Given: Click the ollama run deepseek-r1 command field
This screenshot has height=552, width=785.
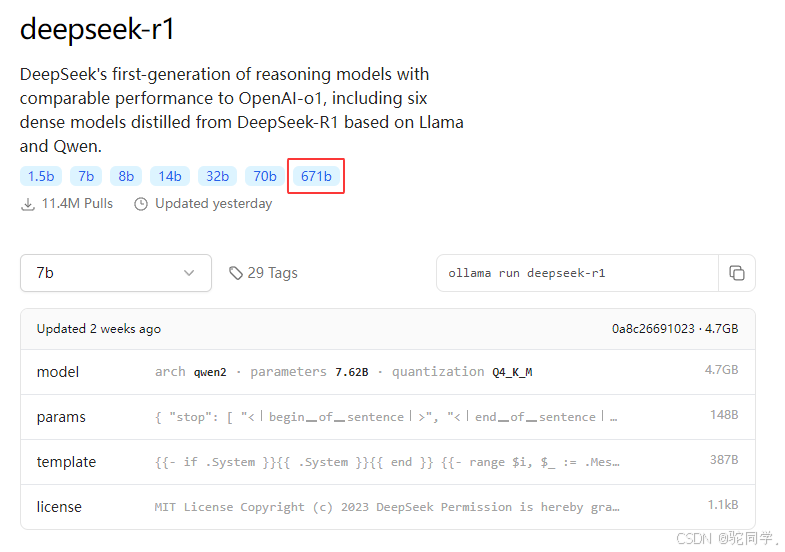Looking at the screenshot, I should (577, 273).
